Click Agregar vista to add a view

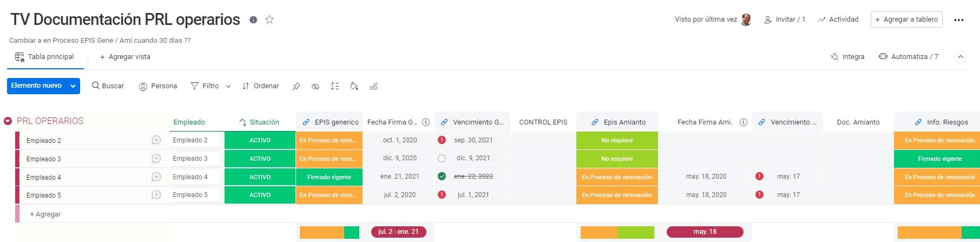125,57
